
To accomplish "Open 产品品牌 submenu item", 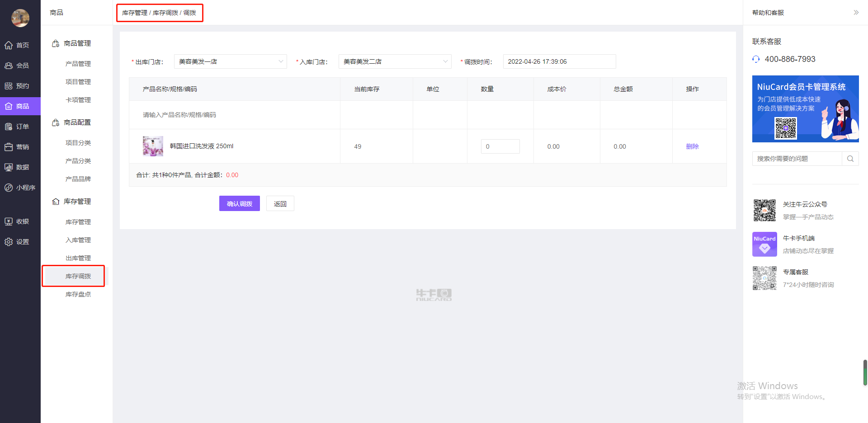I will tap(78, 179).
